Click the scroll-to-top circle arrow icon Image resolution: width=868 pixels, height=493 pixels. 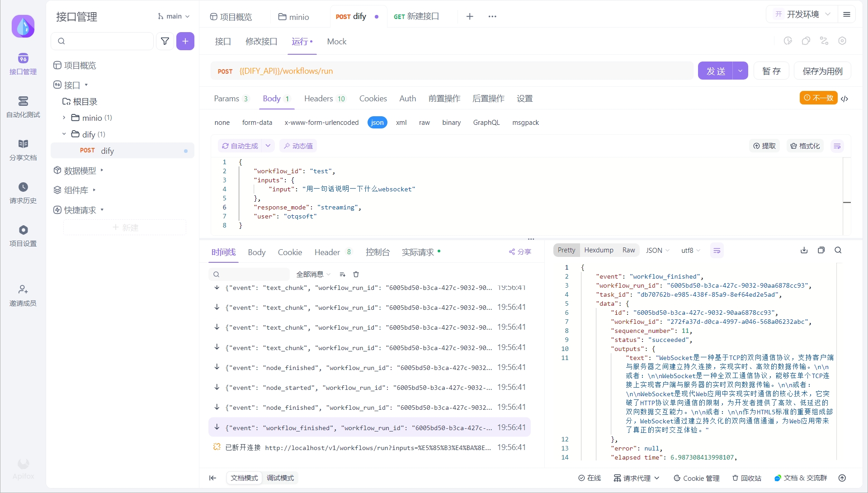tap(842, 478)
